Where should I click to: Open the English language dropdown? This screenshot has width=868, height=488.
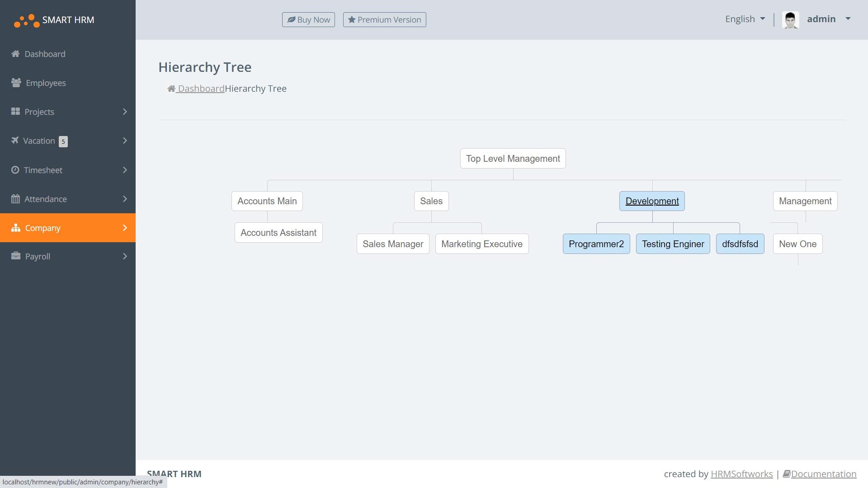tap(745, 19)
